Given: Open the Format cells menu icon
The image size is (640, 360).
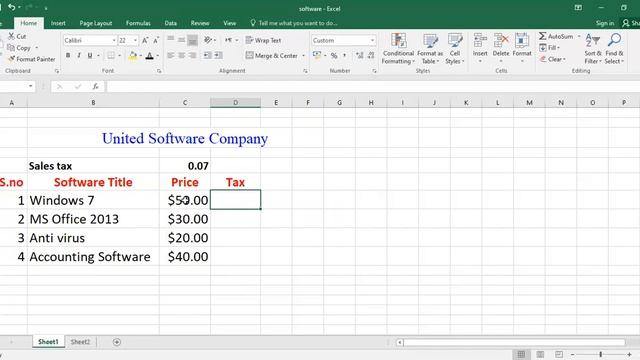Looking at the screenshot, I should pos(522,41).
